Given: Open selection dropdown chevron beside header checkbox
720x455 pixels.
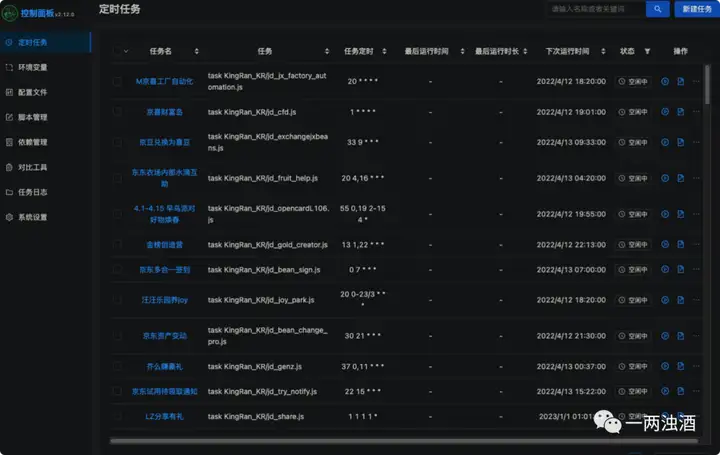Looking at the screenshot, I should tap(126, 51).
